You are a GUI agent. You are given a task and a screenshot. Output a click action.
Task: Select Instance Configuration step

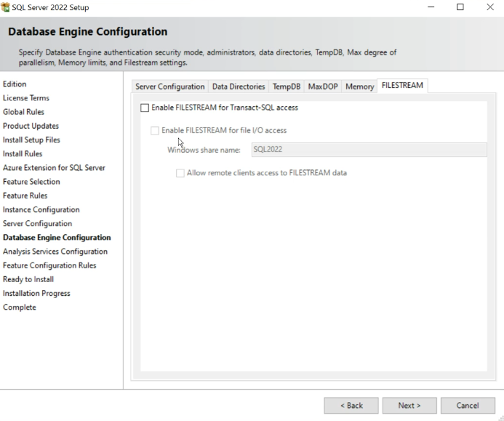(x=41, y=210)
